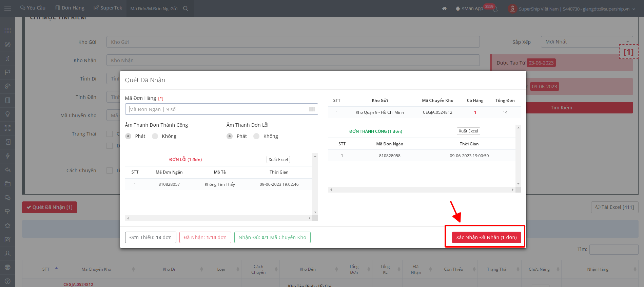The height and width of the screenshot is (287, 644).
Task: Click the success list vertical scrollbar
Action: tap(518, 156)
